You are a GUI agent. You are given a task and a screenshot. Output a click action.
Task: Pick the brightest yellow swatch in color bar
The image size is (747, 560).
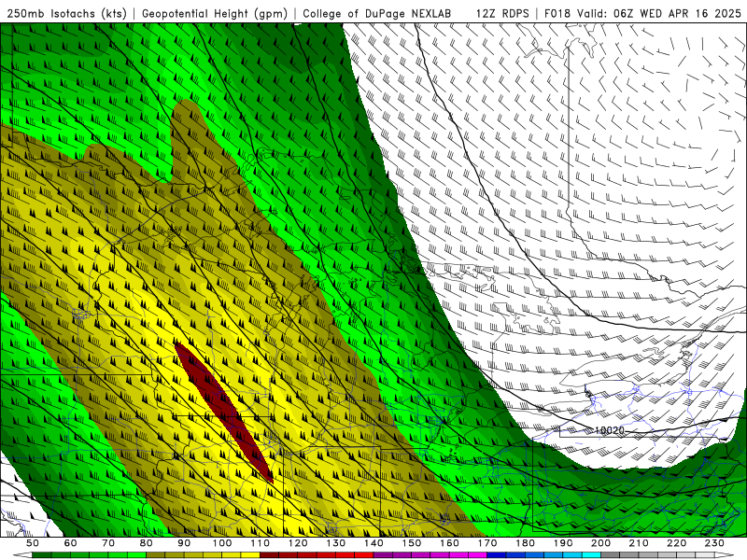pos(250,555)
